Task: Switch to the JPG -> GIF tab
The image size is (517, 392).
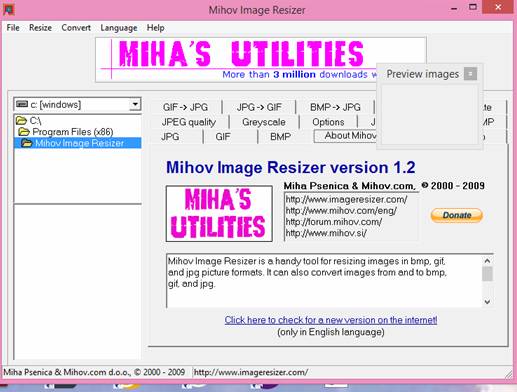Action: pos(259,107)
